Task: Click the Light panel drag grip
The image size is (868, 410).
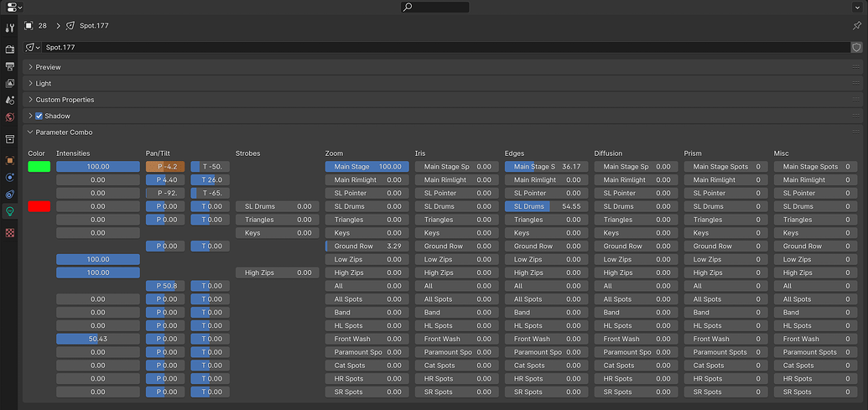Action: point(855,84)
